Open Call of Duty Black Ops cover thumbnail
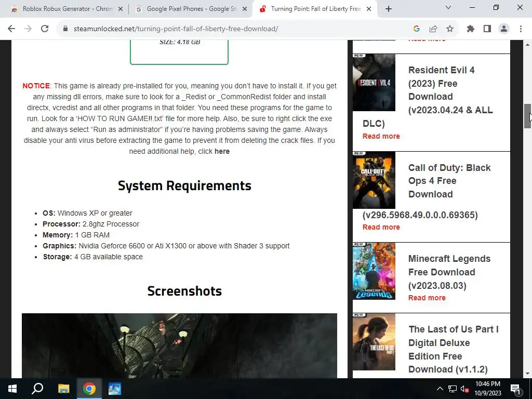532x399 pixels. click(x=374, y=180)
